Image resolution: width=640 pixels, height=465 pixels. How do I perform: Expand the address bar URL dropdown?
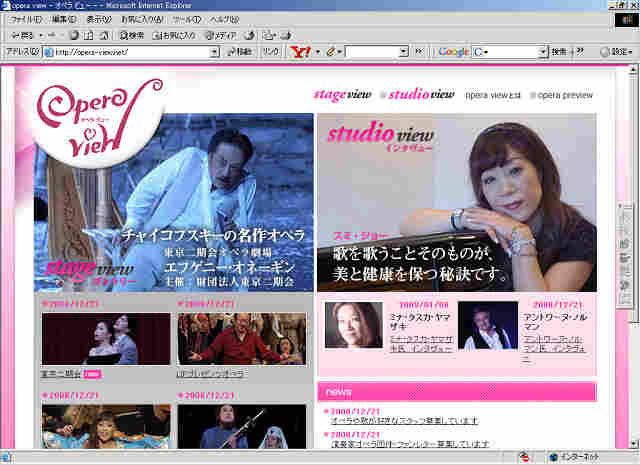click(x=214, y=52)
